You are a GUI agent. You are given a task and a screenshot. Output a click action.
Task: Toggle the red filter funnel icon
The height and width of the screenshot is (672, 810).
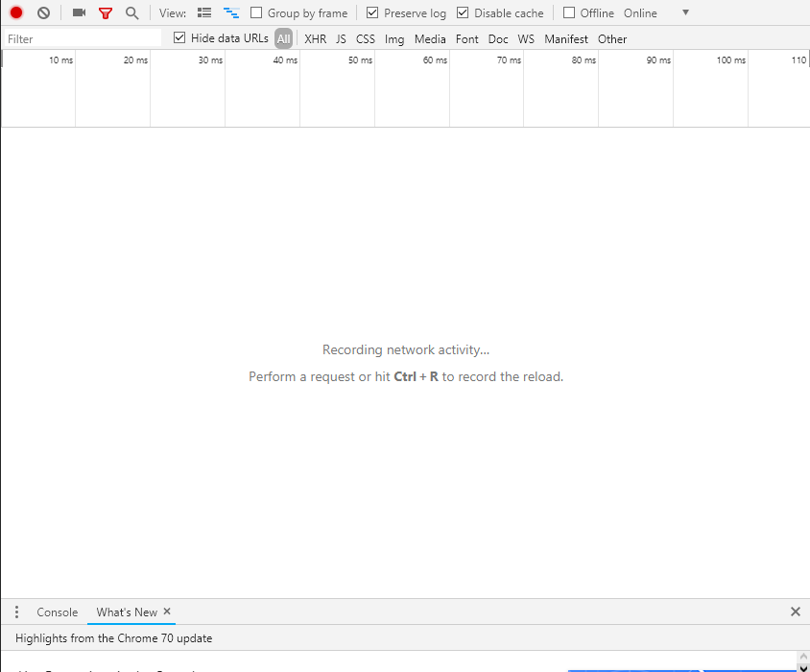106,12
